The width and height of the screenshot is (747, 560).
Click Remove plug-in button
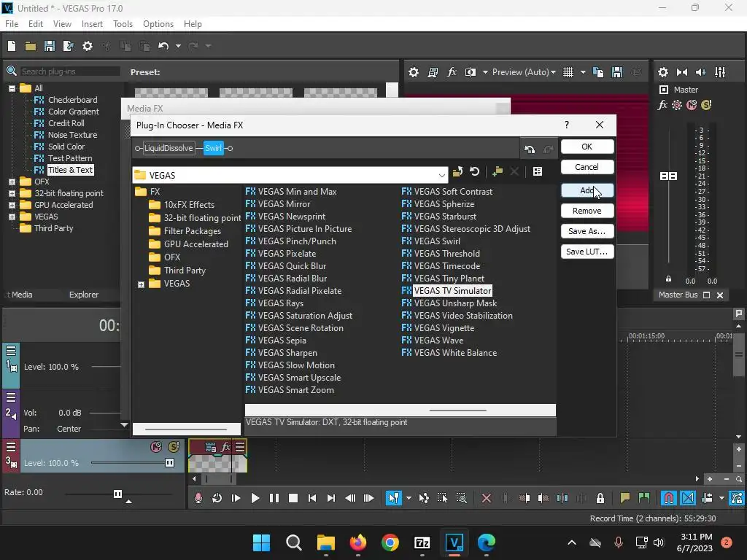(587, 211)
